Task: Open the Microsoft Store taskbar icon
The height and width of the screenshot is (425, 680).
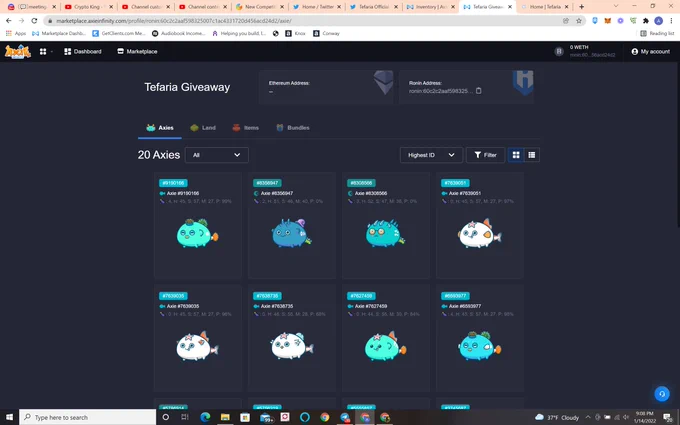Action: click(245, 417)
